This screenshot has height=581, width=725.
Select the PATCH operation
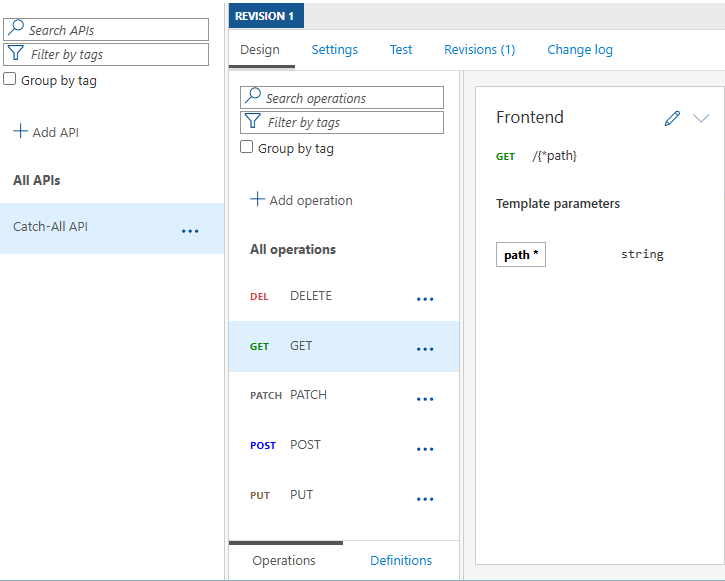point(344,396)
